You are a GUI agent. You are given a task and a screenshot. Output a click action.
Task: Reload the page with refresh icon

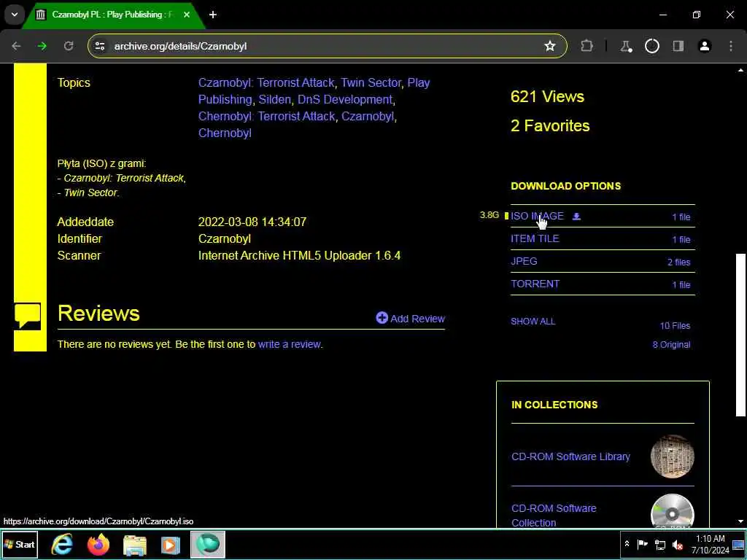click(69, 46)
